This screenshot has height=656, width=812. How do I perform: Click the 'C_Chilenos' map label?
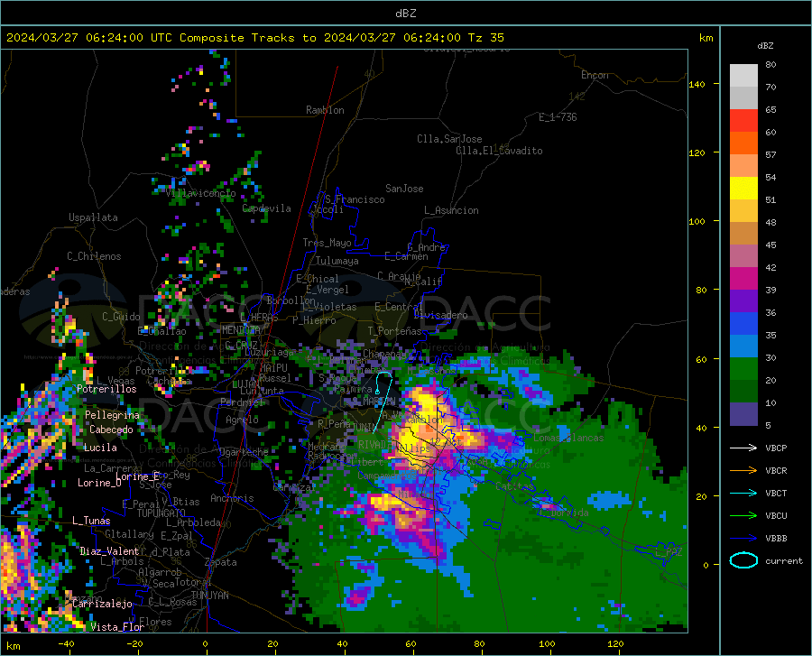coord(94,256)
